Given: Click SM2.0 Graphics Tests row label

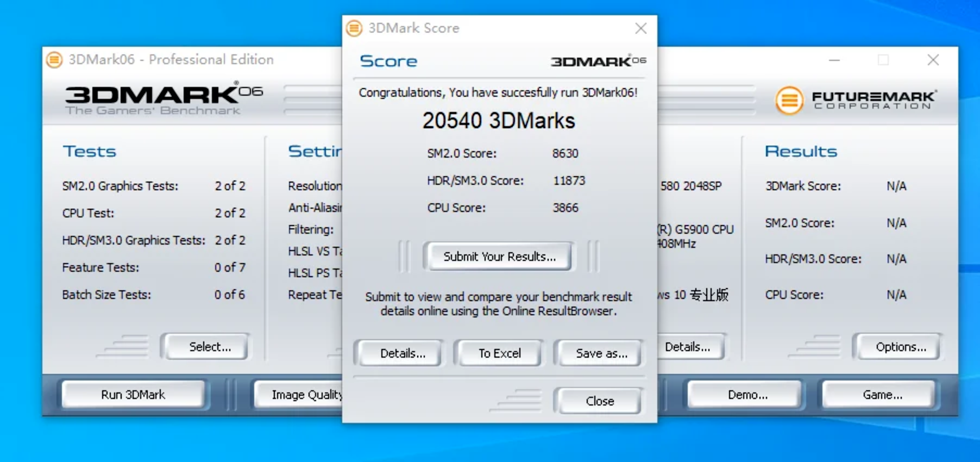Looking at the screenshot, I should pos(120,186).
